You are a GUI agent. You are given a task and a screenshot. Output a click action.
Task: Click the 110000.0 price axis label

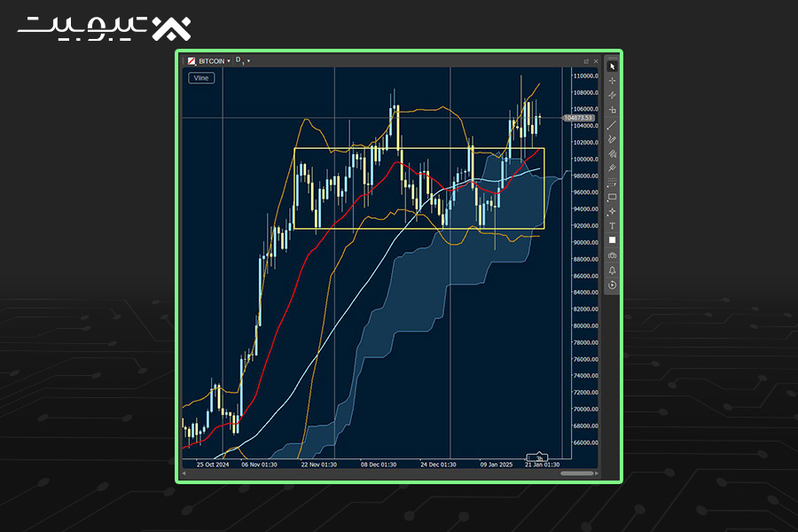pyautogui.click(x=586, y=76)
